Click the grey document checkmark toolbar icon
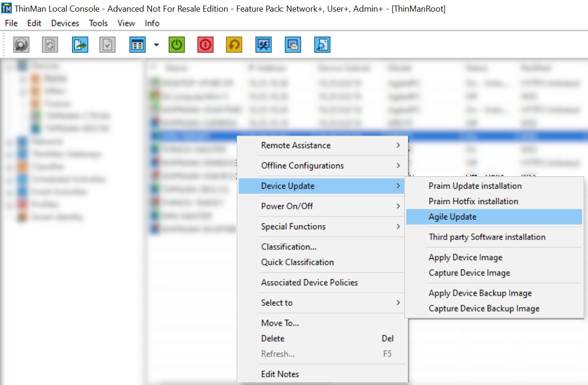The width and height of the screenshot is (588, 385). tap(107, 45)
